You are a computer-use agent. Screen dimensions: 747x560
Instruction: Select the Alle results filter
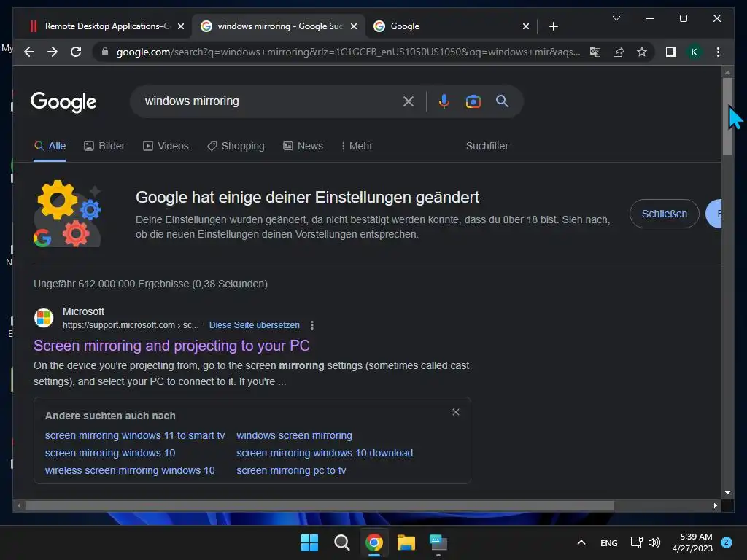click(50, 146)
